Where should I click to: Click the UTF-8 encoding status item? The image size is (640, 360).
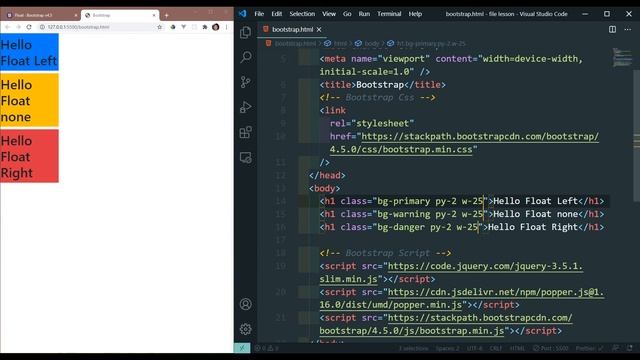[474, 348]
